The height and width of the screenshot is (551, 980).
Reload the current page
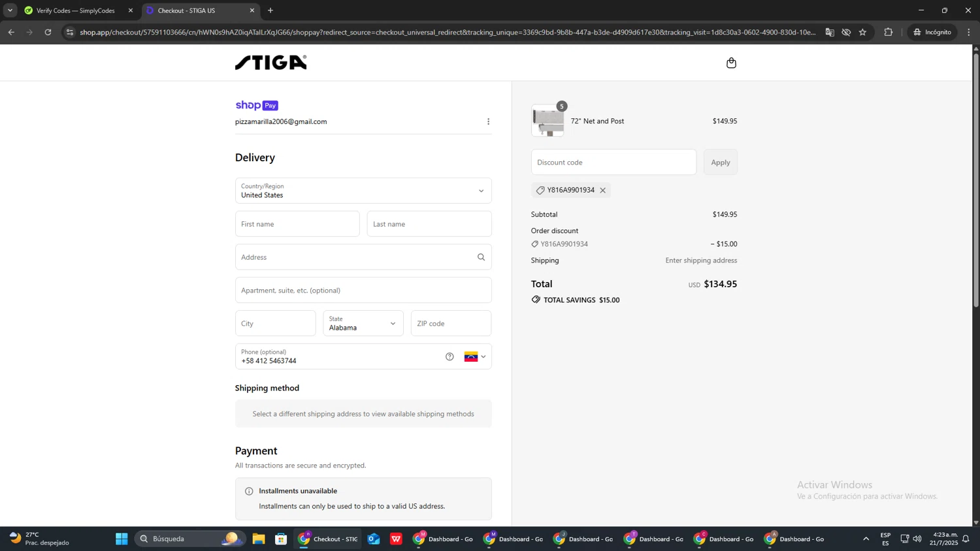click(x=48, y=32)
